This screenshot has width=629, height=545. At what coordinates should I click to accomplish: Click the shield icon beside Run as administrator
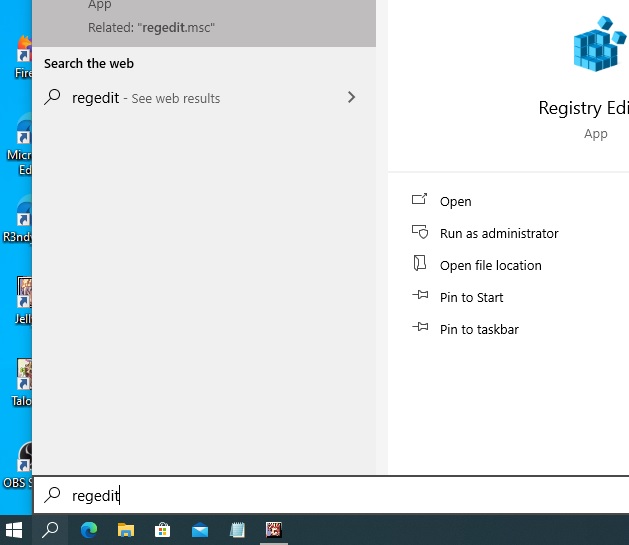[x=420, y=232]
